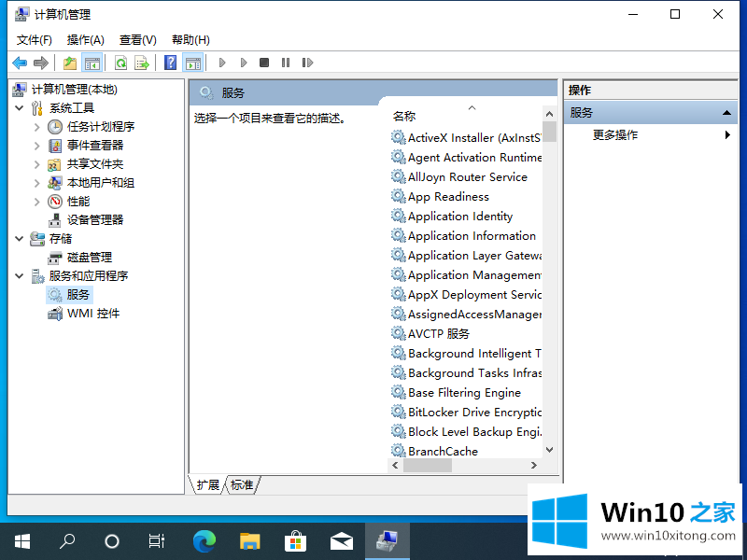Switch to the 标准 tab
Viewport: 747px width, 560px height.
[x=242, y=485]
